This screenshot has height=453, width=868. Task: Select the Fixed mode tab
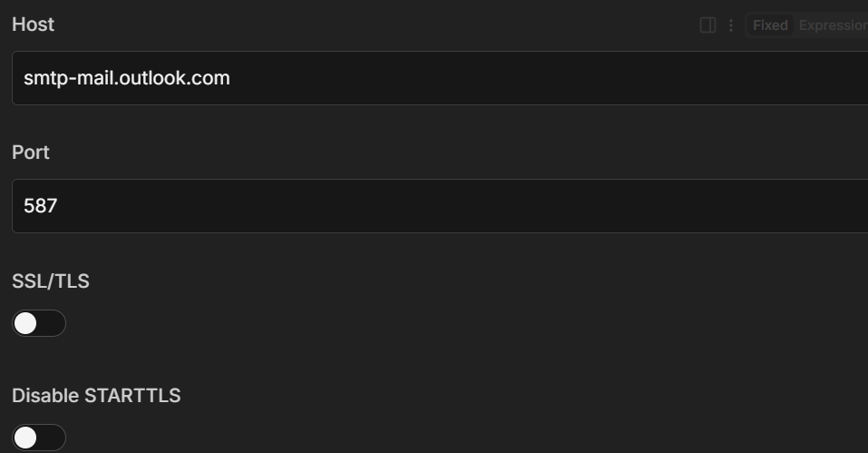click(770, 25)
